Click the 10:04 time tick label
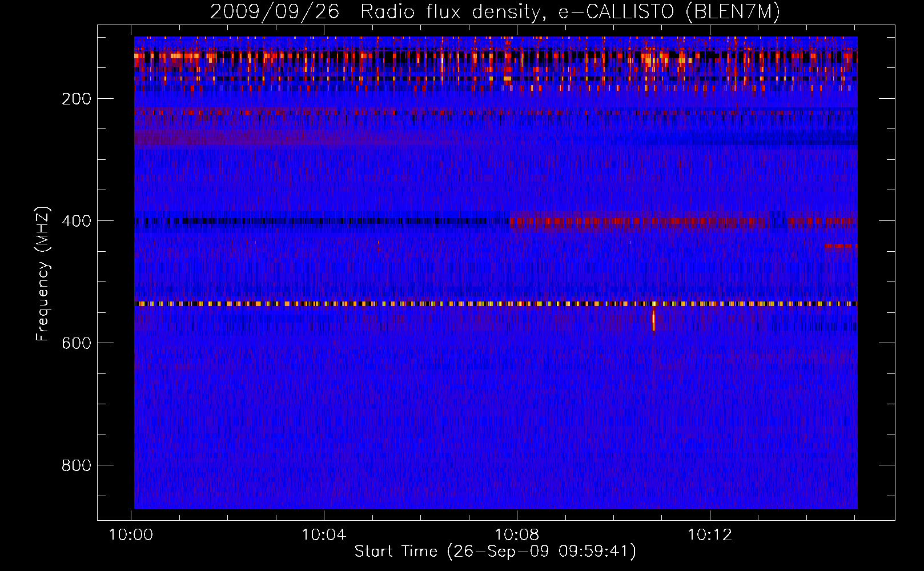This screenshot has width=924, height=571. coord(324,535)
